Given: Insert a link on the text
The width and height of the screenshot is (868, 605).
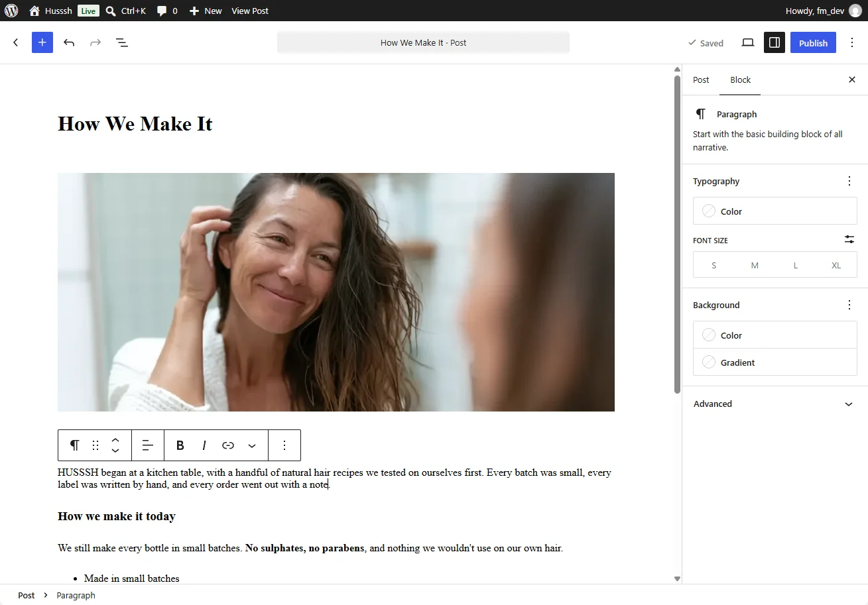Looking at the screenshot, I should coord(228,445).
